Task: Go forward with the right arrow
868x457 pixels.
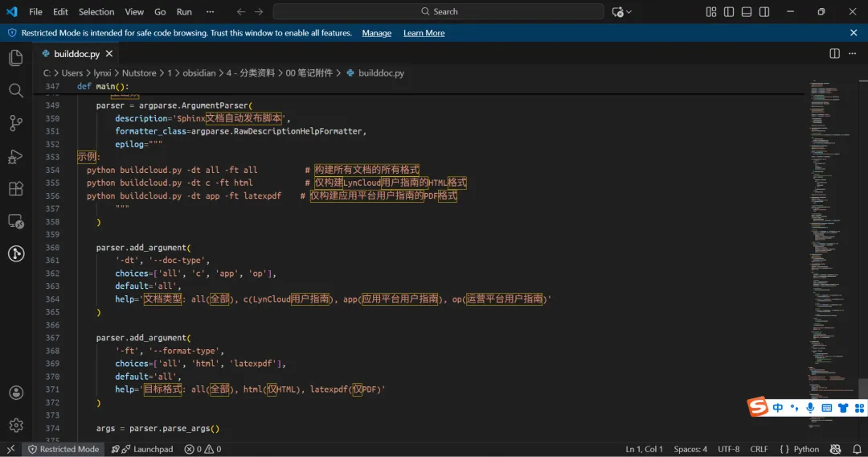Action: click(x=259, y=11)
